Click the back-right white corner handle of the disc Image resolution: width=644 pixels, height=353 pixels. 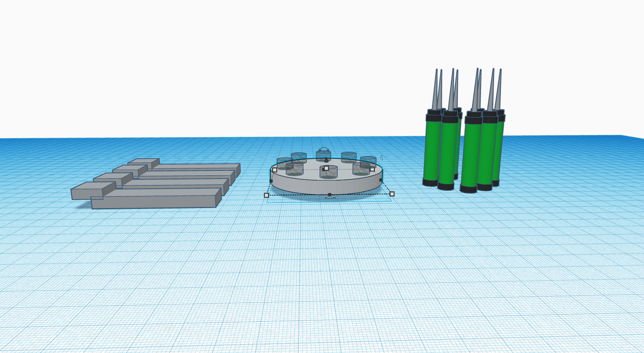[372, 169]
